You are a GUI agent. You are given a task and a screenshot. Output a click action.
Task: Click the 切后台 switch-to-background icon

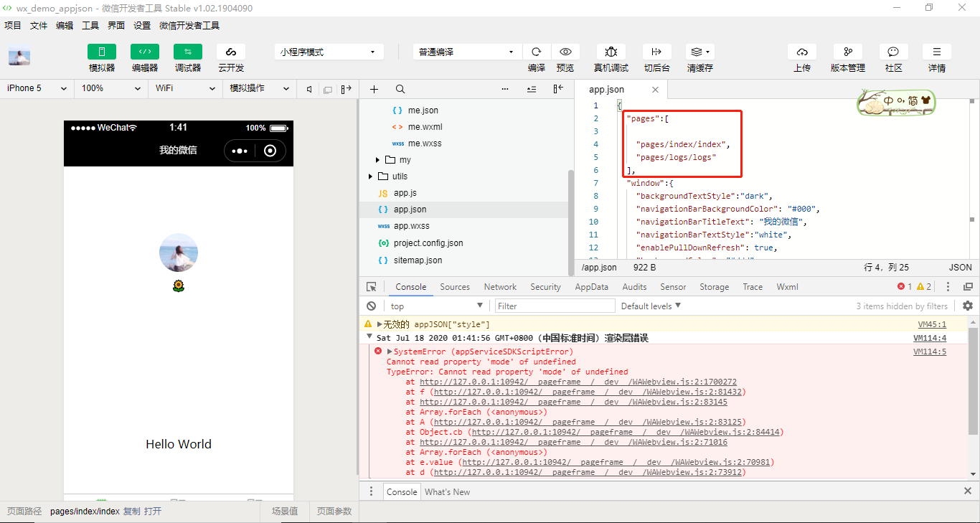656,52
